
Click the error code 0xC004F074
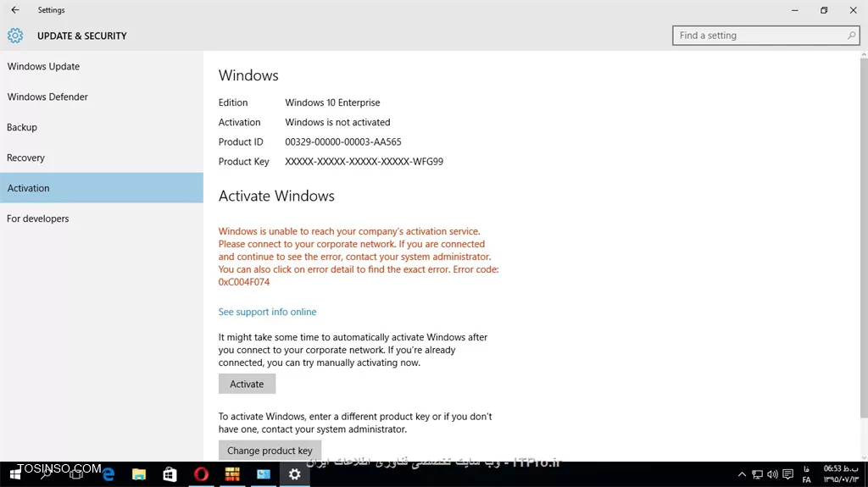tap(243, 282)
